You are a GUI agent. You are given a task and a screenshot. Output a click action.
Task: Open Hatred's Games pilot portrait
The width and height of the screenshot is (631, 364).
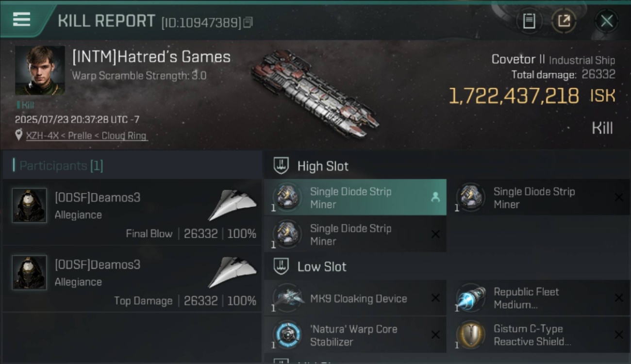tap(40, 70)
